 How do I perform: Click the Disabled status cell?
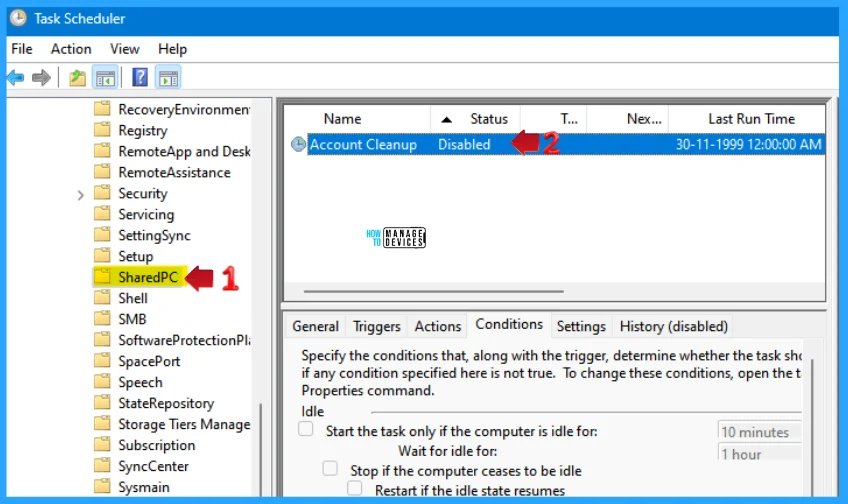(464, 144)
